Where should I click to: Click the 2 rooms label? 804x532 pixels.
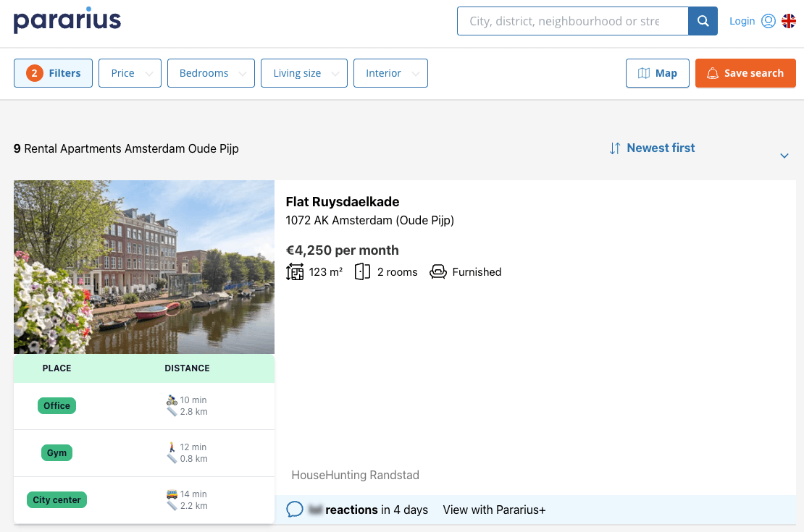coord(398,271)
